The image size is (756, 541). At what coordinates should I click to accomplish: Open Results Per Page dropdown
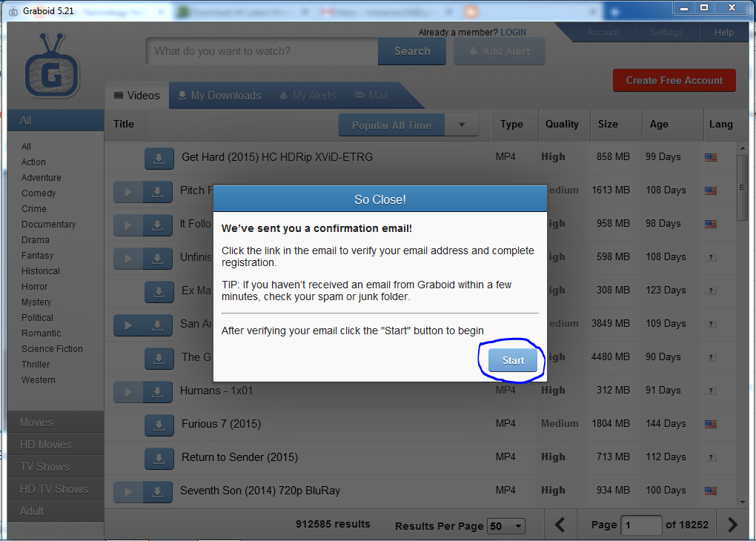506,526
